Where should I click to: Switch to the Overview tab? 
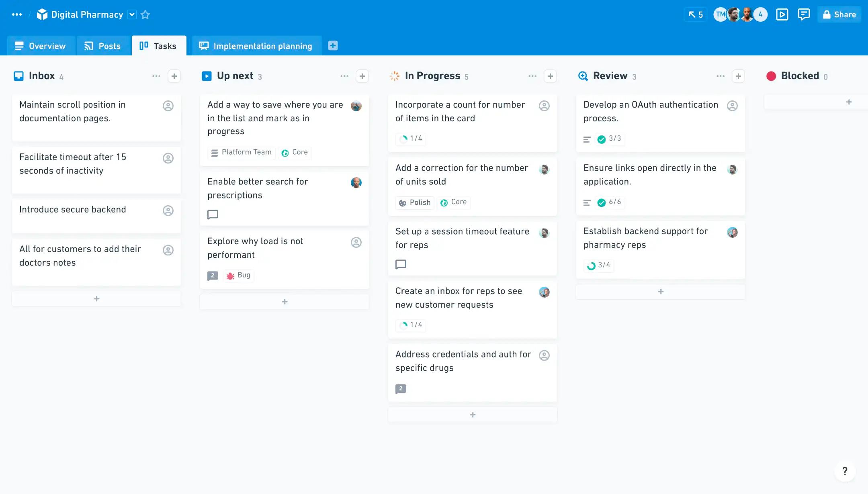40,46
